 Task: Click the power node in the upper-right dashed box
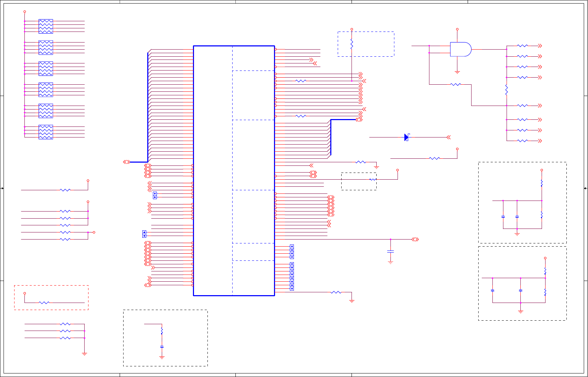coord(542,170)
